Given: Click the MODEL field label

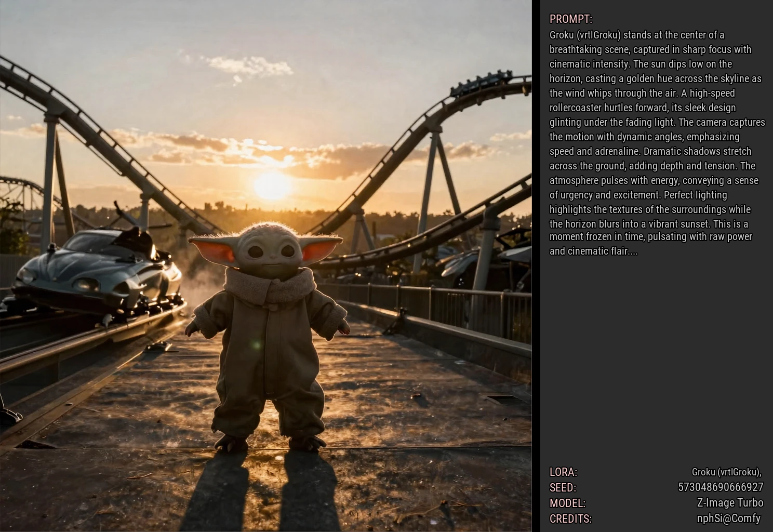Looking at the screenshot, I should 567,503.
